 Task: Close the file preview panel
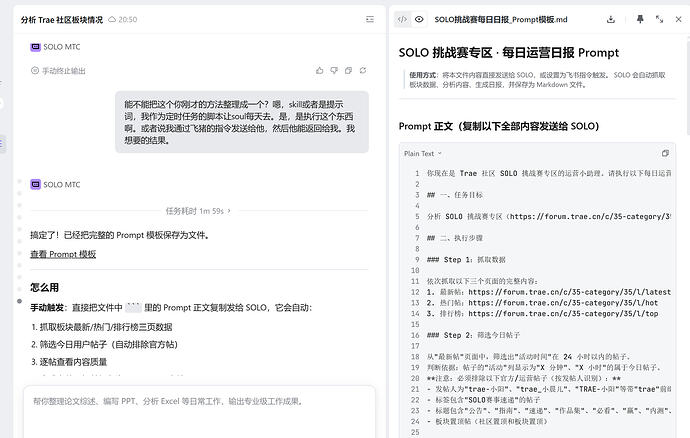click(x=679, y=19)
